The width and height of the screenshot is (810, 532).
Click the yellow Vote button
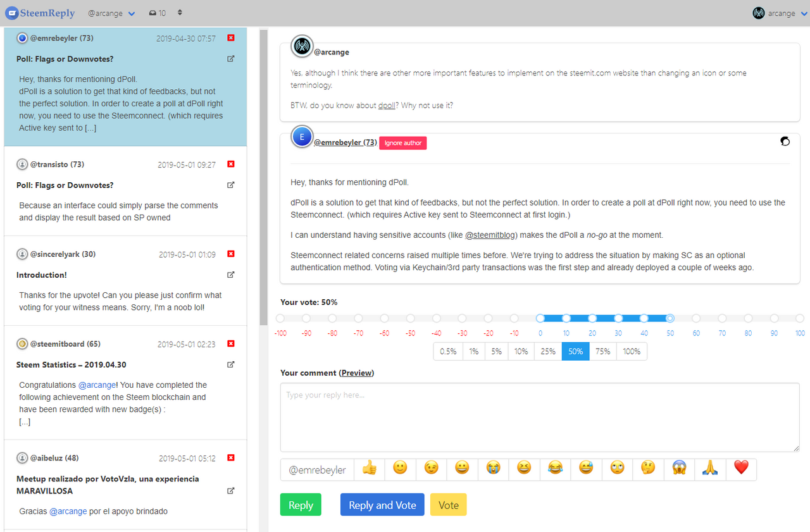[x=449, y=505]
